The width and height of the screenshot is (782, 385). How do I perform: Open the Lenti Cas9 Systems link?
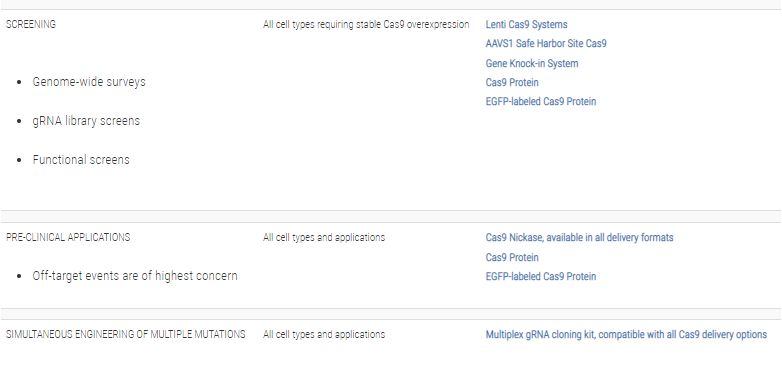(526, 24)
